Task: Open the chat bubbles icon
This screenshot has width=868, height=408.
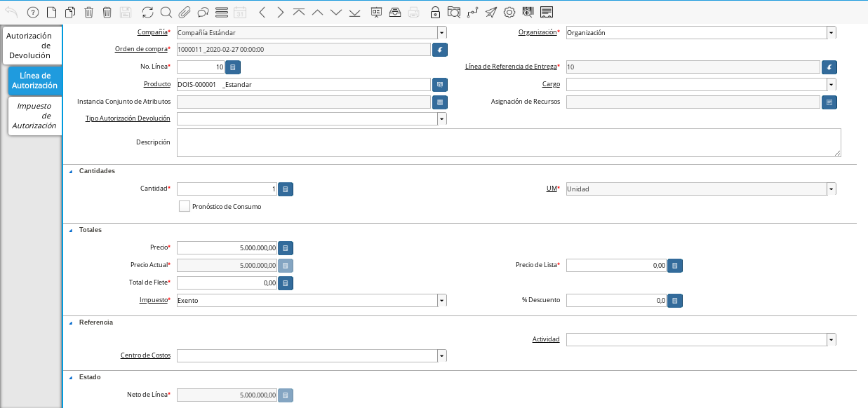Action: coord(203,12)
